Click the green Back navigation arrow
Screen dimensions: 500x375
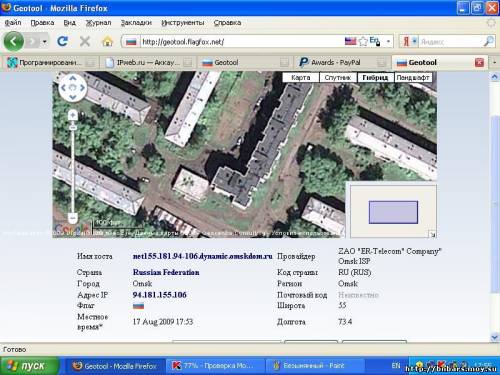(x=14, y=42)
